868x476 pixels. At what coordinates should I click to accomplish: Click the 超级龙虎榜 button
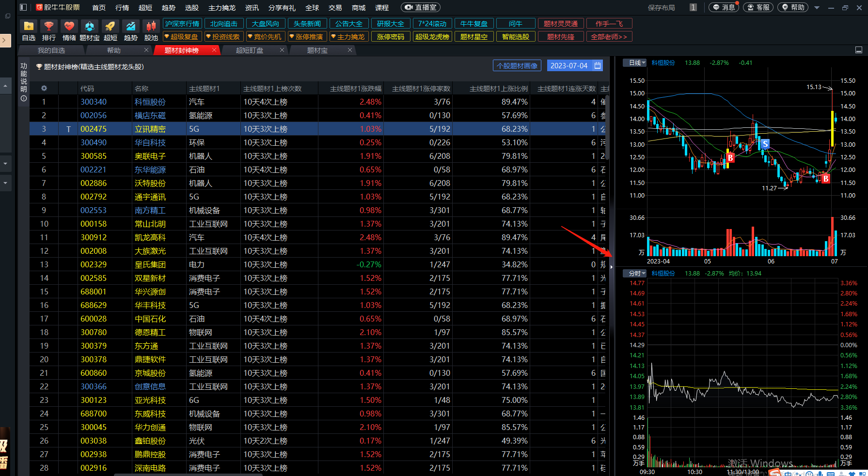coord(432,37)
